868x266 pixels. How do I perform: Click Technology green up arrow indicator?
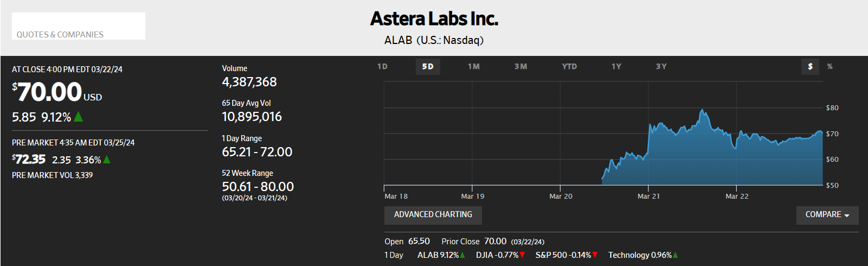676,255
